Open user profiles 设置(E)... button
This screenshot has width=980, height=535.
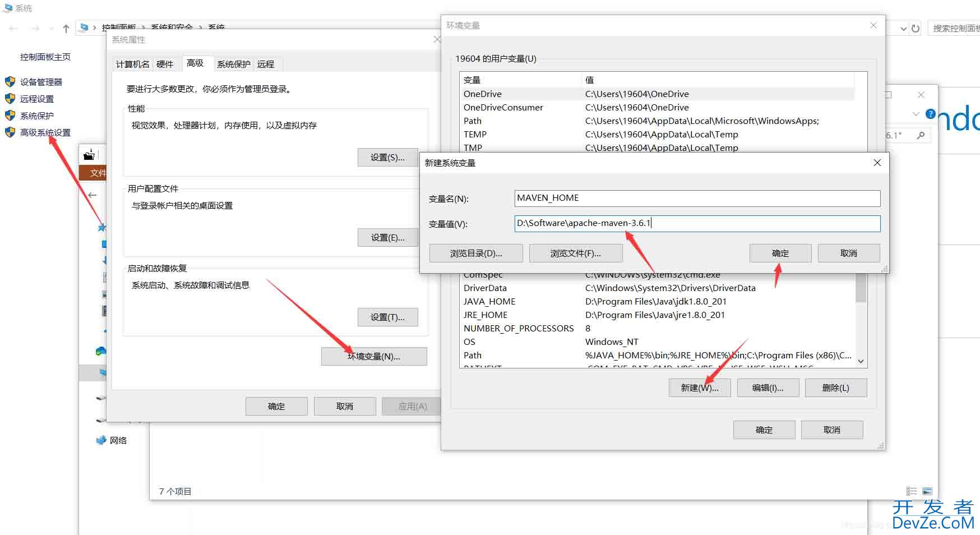(388, 238)
